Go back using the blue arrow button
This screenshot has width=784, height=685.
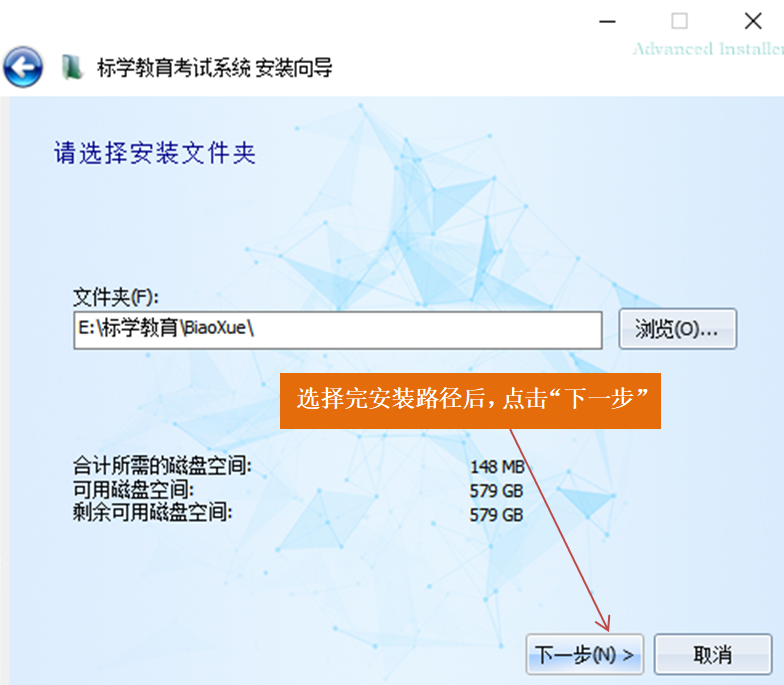pos(22,67)
